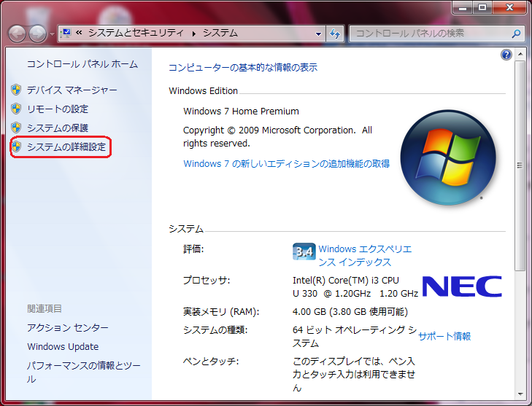Click the 実装メモリ (RAM): label
Screen dimensions: 532x406
(x=221, y=311)
